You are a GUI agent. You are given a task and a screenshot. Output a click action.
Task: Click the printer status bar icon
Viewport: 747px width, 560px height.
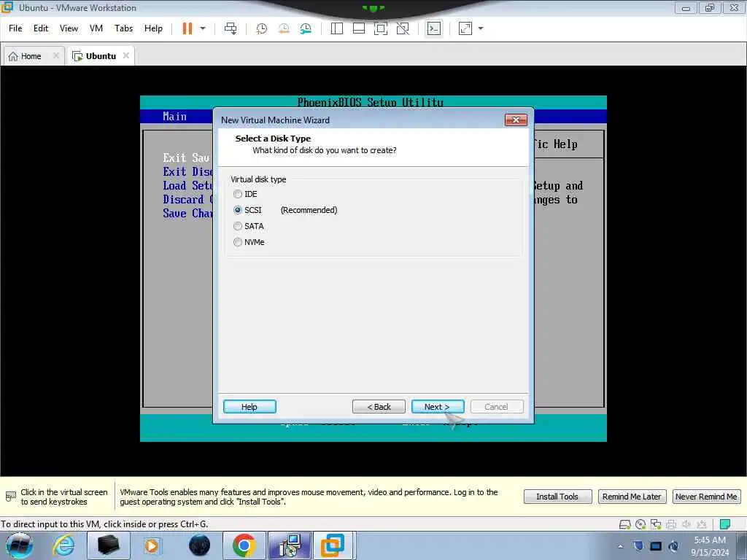point(671,524)
